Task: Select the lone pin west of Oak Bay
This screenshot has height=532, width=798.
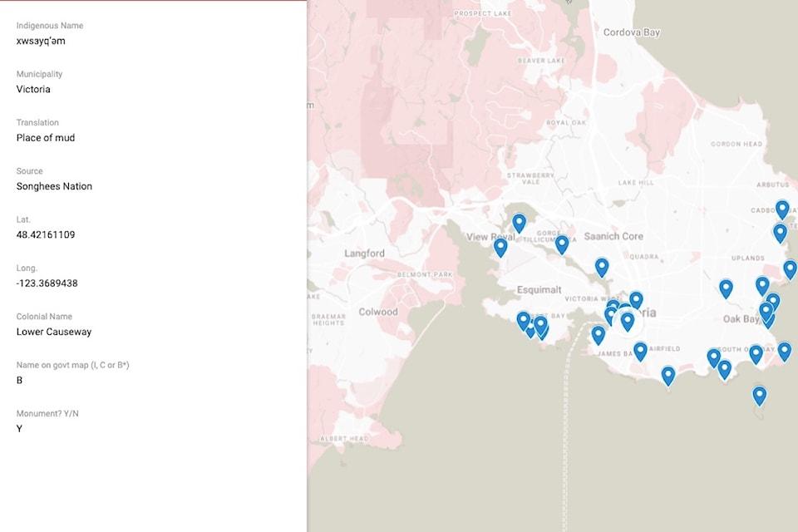Action: point(726,288)
